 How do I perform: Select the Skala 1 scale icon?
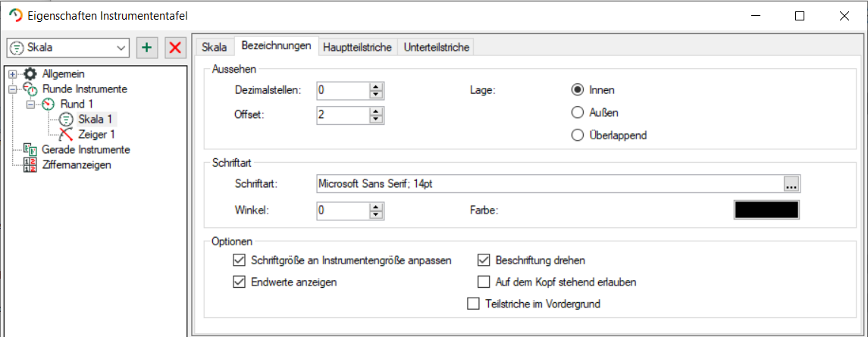pyautogui.click(x=67, y=119)
